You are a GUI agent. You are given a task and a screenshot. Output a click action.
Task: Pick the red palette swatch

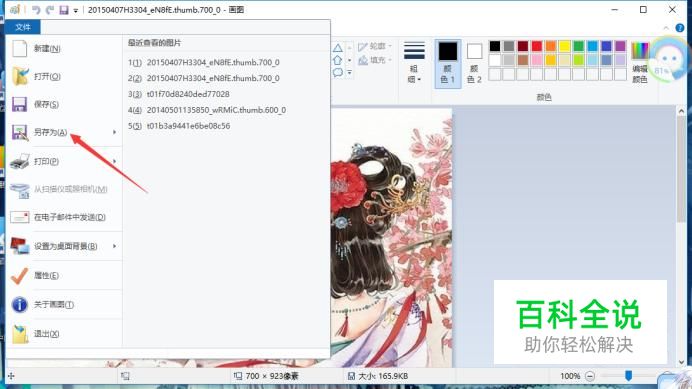537,46
